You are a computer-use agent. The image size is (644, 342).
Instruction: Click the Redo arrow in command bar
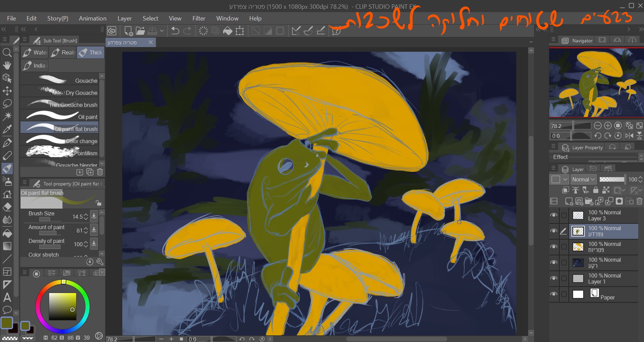click(187, 31)
